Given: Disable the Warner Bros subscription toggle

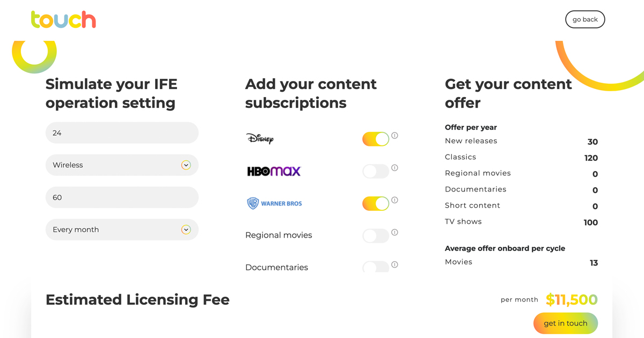Looking at the screenshot, I should (x=376, y=203).
